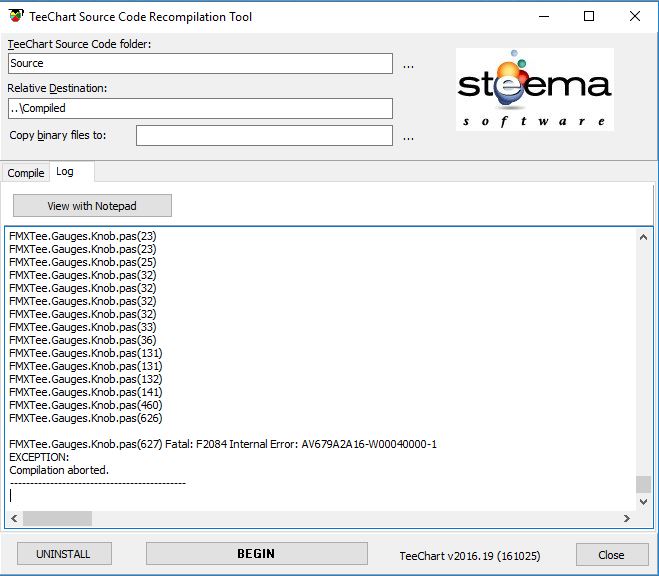
Task: Maximize the TeeChart Recompilation Tool window
Action: point(589,16)
